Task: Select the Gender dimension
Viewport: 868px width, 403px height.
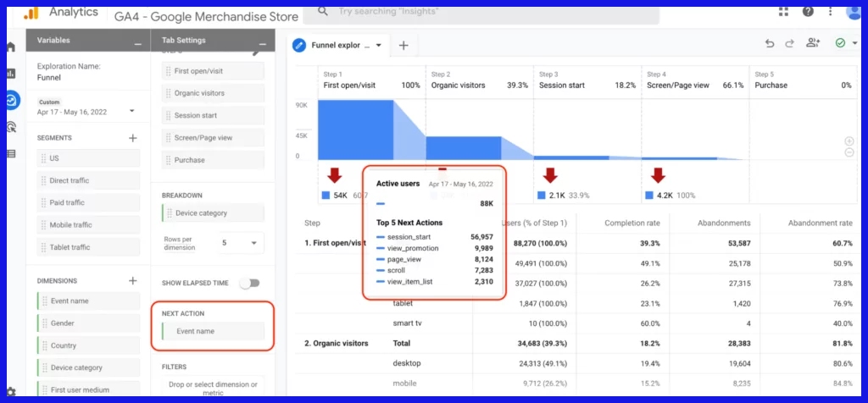Action: [x=88, y=323]
